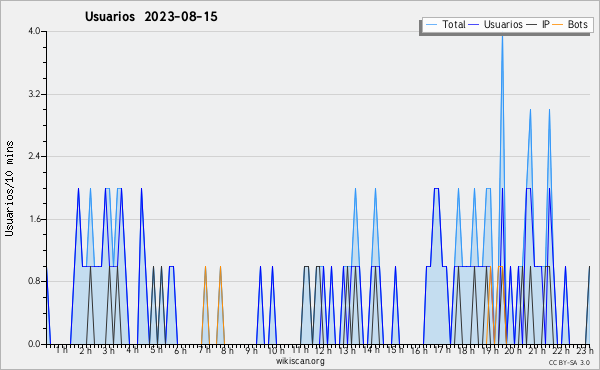Click the '22 h' x-axis label
The height and width of the screenshot is (370, 600).
(x=561, y=351)
